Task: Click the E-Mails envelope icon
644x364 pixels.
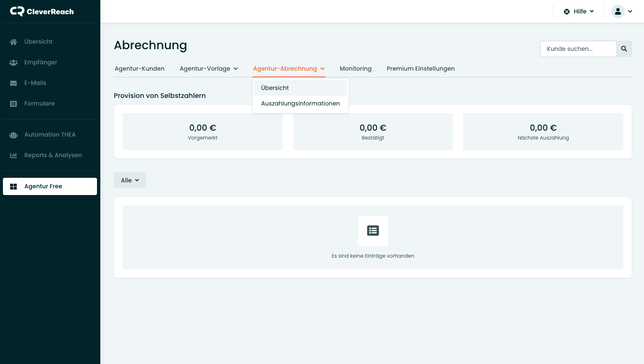Action: pos(13,83)
